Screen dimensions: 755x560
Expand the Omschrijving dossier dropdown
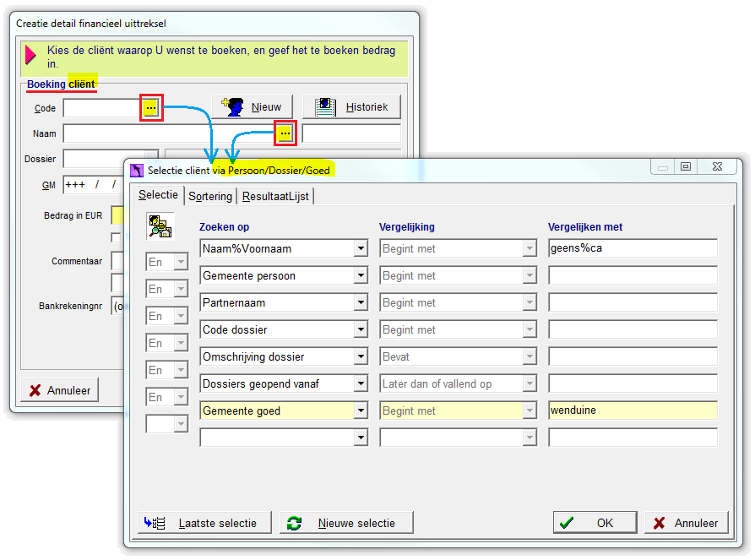tap(361, 356)
